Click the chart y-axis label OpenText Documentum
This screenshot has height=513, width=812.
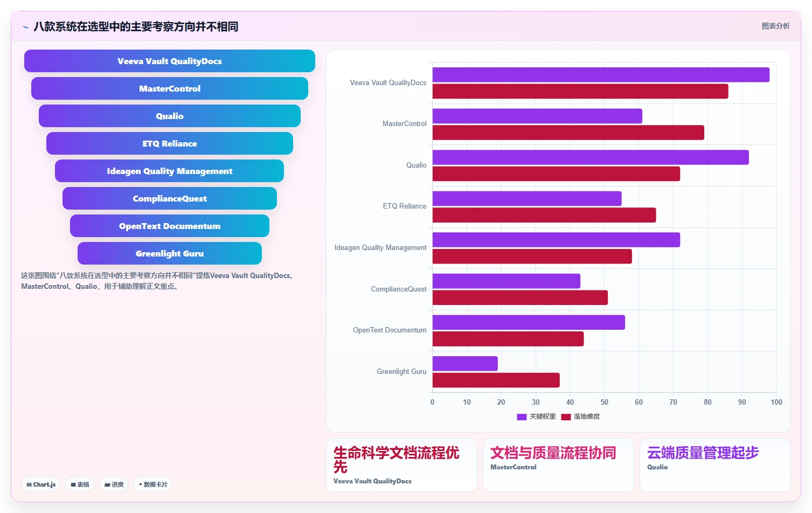[x=390, y=330]
